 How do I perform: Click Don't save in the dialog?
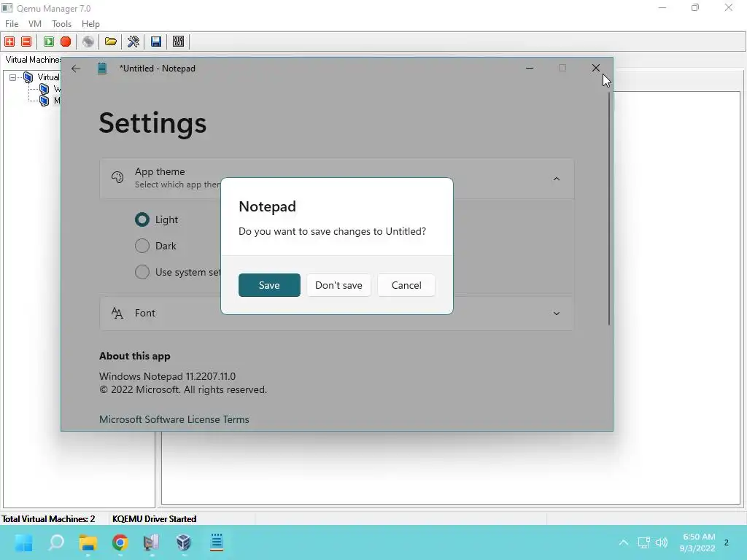point(338,285)
